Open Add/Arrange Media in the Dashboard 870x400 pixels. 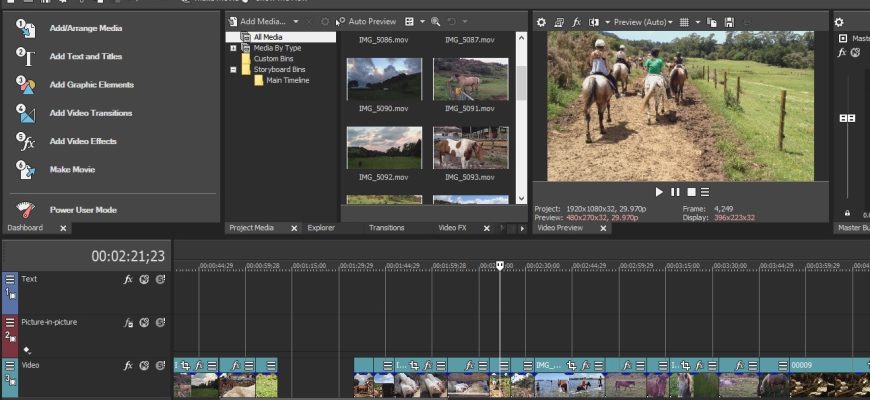(85, 28)
